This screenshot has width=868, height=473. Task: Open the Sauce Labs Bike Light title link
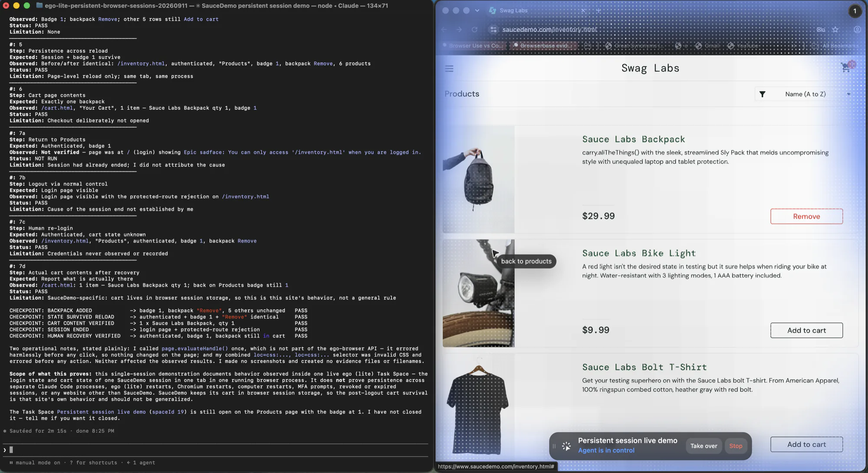click(x=639, y=253)
